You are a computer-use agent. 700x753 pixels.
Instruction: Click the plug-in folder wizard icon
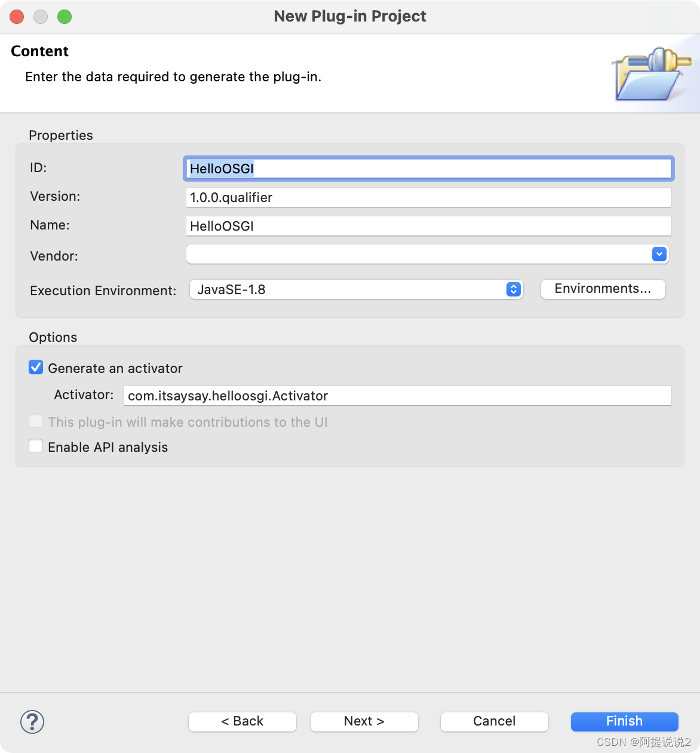point(650,74)
